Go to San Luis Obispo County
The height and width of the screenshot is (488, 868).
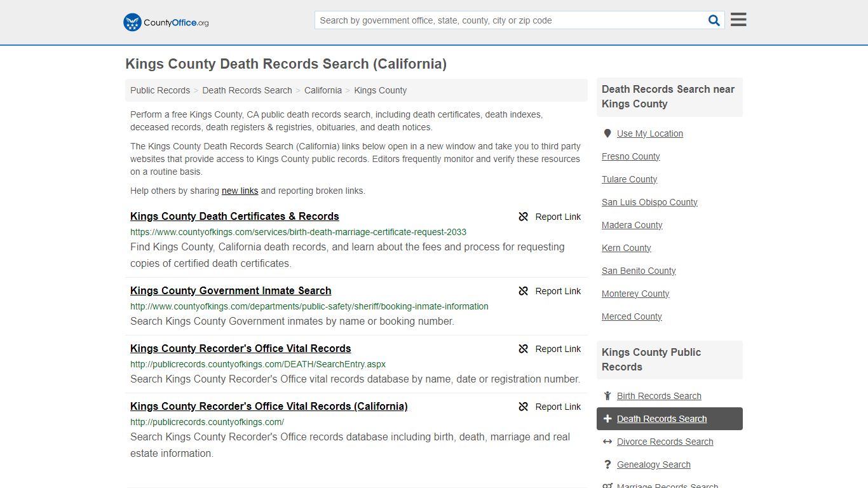(649, 202)
